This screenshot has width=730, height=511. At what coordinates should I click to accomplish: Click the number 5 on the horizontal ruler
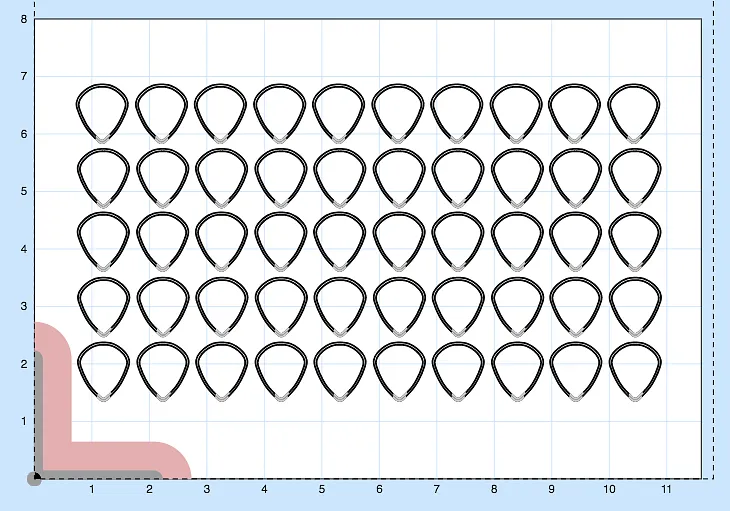click(x=322, y=490)
